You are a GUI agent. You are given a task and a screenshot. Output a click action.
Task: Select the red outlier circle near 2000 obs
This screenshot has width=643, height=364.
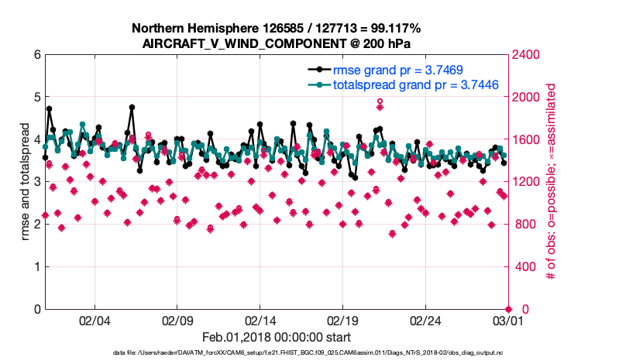pos(380,101)
